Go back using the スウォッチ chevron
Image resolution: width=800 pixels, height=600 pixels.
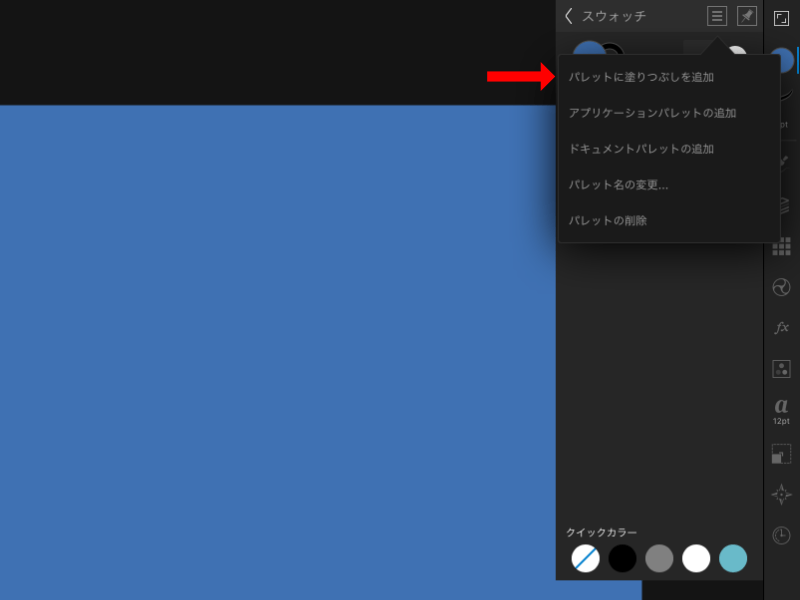[x=569, y=16]
